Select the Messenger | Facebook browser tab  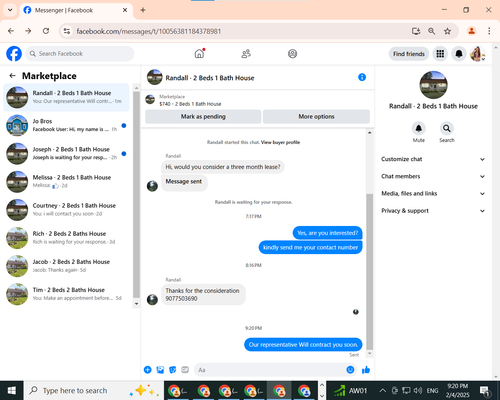[x=76, y=10]
